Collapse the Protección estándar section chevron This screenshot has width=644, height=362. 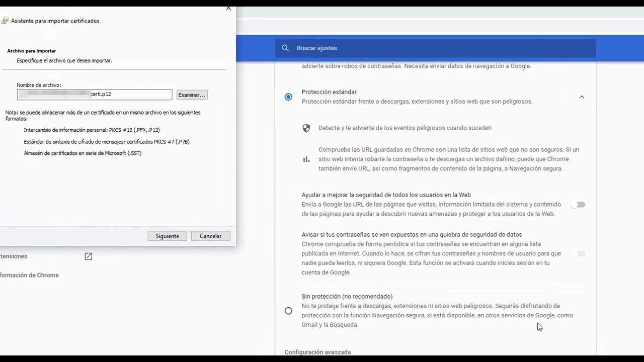582,97
